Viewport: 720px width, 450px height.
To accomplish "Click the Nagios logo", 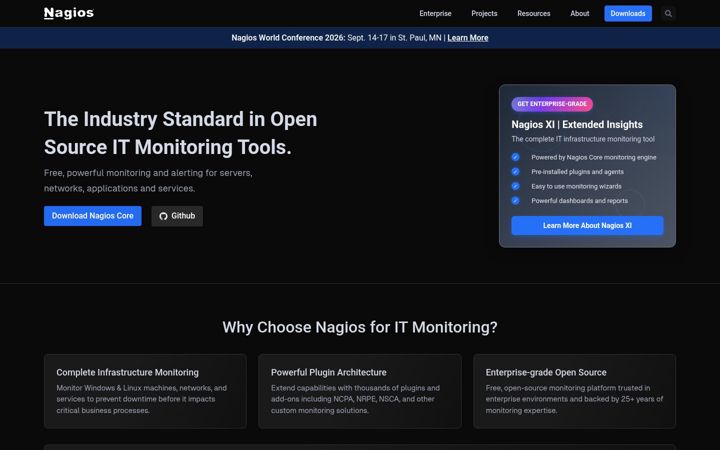I will (x=69, y=13).
